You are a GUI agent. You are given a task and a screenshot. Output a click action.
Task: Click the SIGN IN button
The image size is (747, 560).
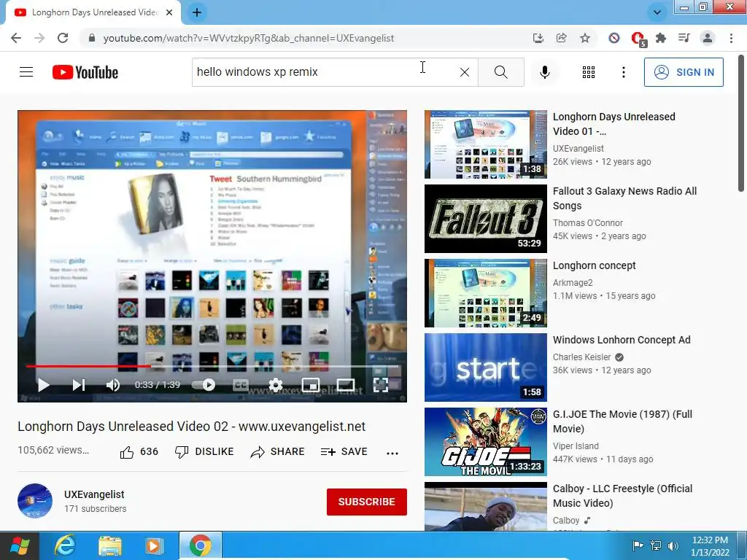(684, 72)
